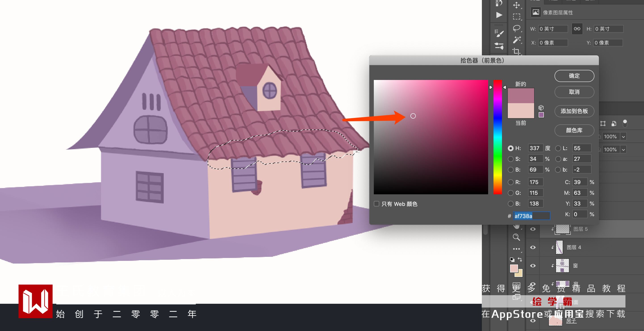Screen dimensions: 644x331
Task: Hide the 图层 5 layer
Action: point(533,229)
